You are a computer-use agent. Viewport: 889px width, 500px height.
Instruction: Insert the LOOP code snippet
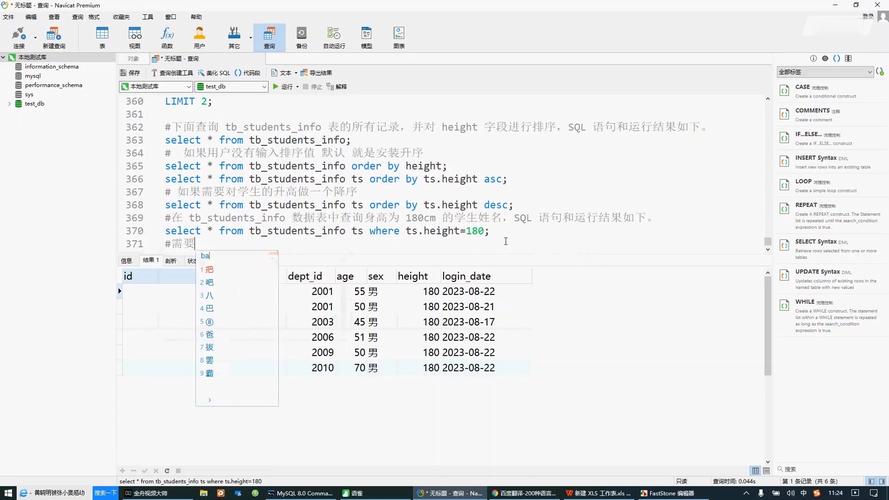point(830,185)
